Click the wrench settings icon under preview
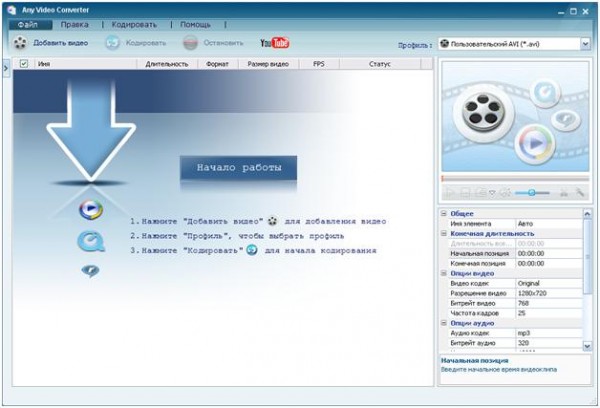 coord(580,193)
